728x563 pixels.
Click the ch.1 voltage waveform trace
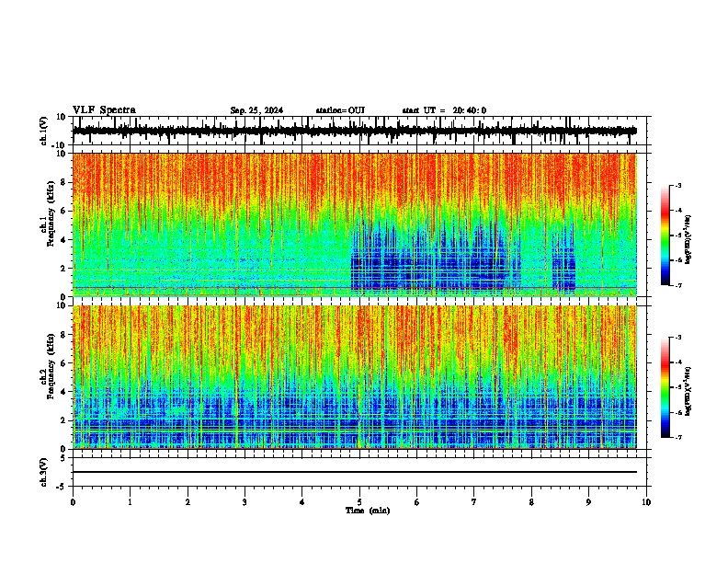(355, 131)
